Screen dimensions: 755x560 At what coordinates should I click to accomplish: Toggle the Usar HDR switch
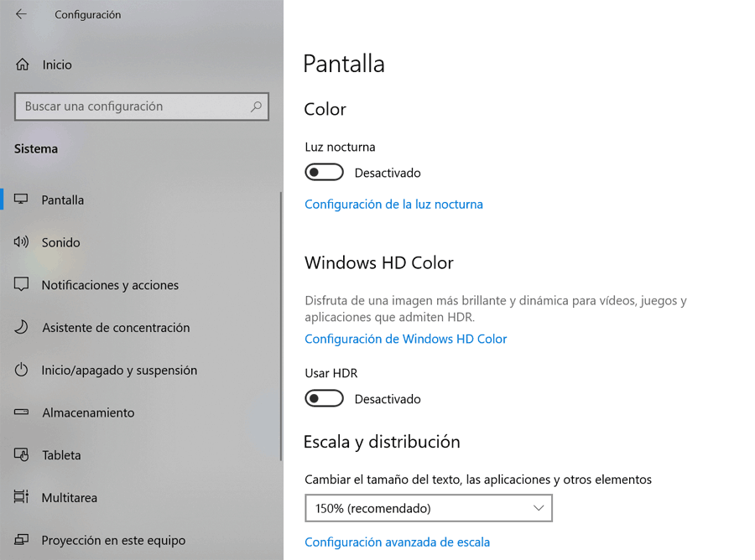pyautogui.click(x=324, y=398)
